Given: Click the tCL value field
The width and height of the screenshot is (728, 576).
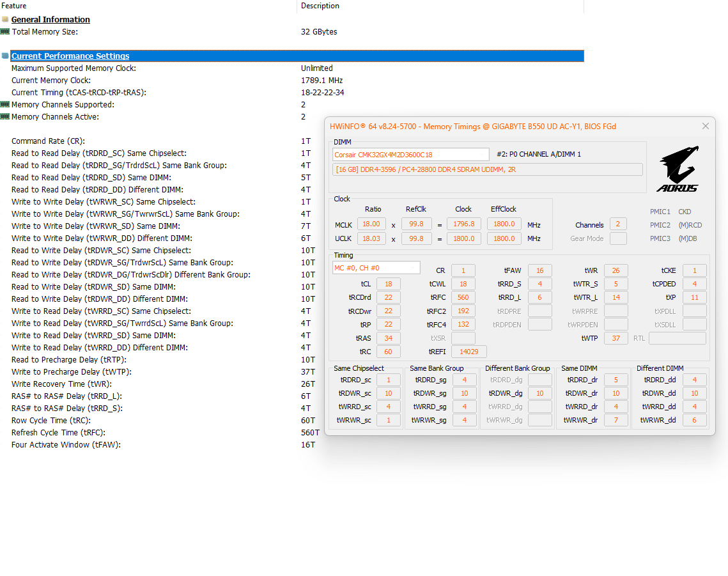Looking at the screenshot, I should tap(388, 284).
